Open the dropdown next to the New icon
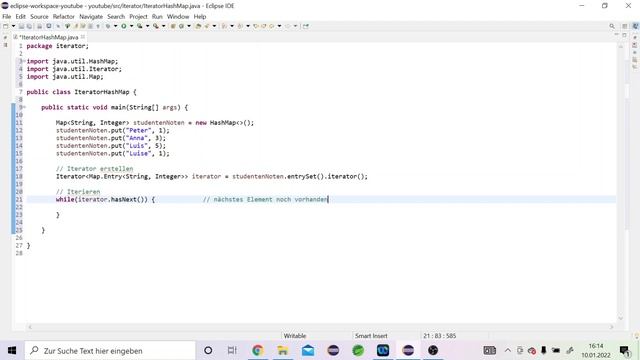This screenshot has height=360, width=640. point(13,26)
